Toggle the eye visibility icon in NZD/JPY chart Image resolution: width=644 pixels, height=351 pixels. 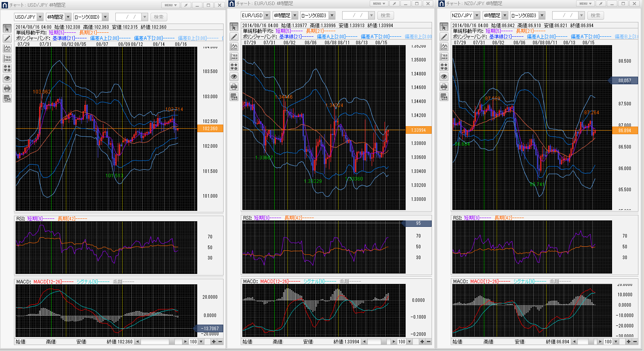pos(444,77)
